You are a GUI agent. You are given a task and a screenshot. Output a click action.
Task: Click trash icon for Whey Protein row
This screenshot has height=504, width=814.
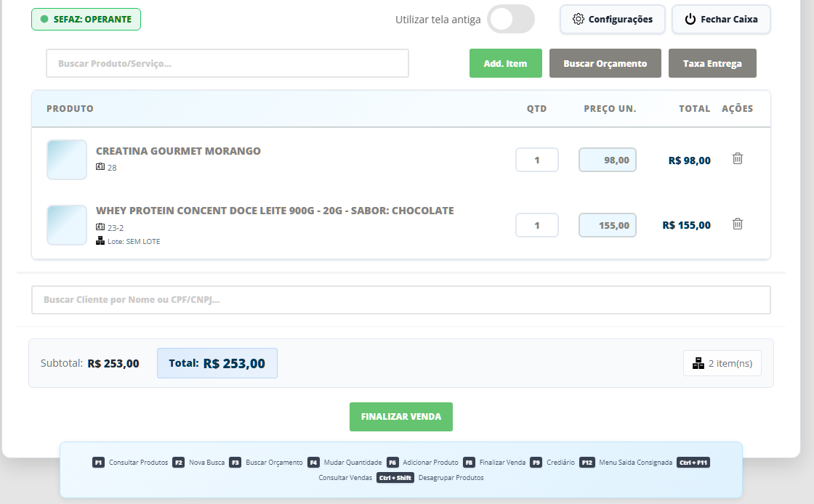point(737,224)
